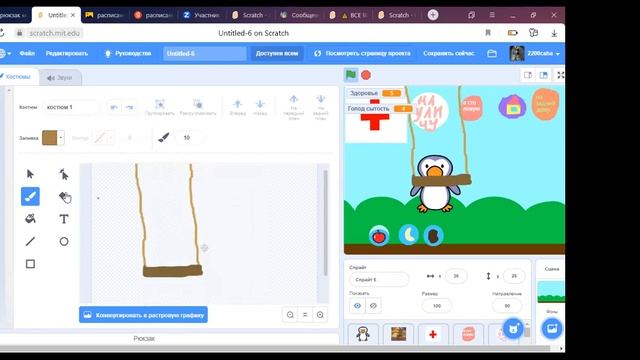Select the Line tool
Viewport: 640px width, 360px height.
30,241
